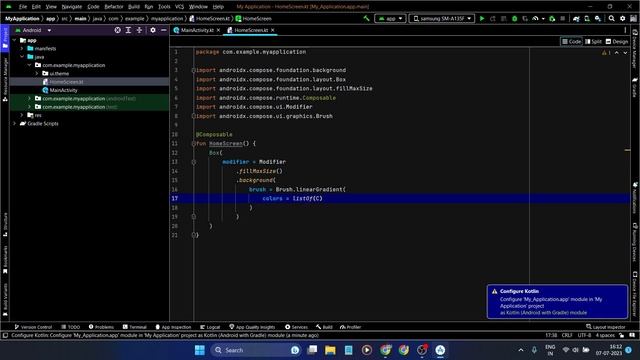Open the Logcat tool window
Viewport: 640px width, 360px height.
pyautogui.click(x=210, y=327)
